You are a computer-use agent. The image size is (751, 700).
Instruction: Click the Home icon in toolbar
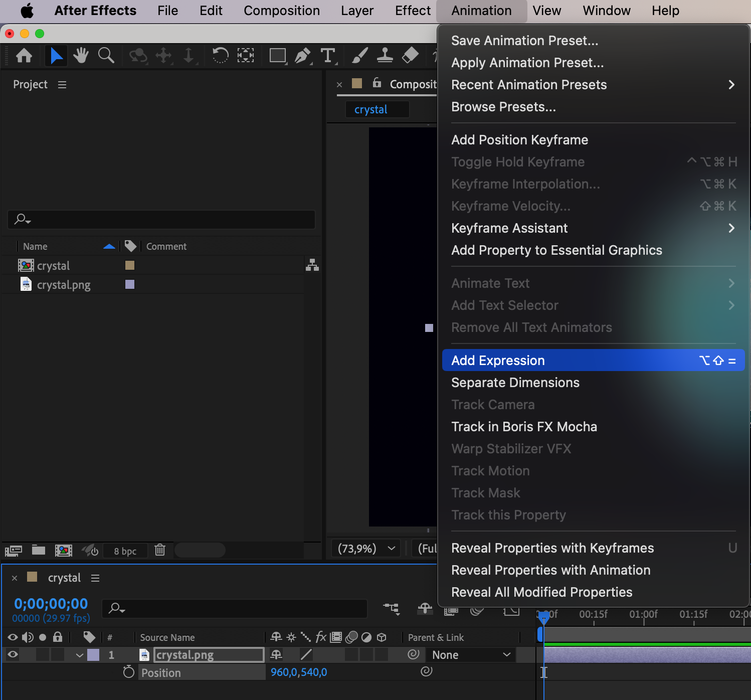coord(24,55)
